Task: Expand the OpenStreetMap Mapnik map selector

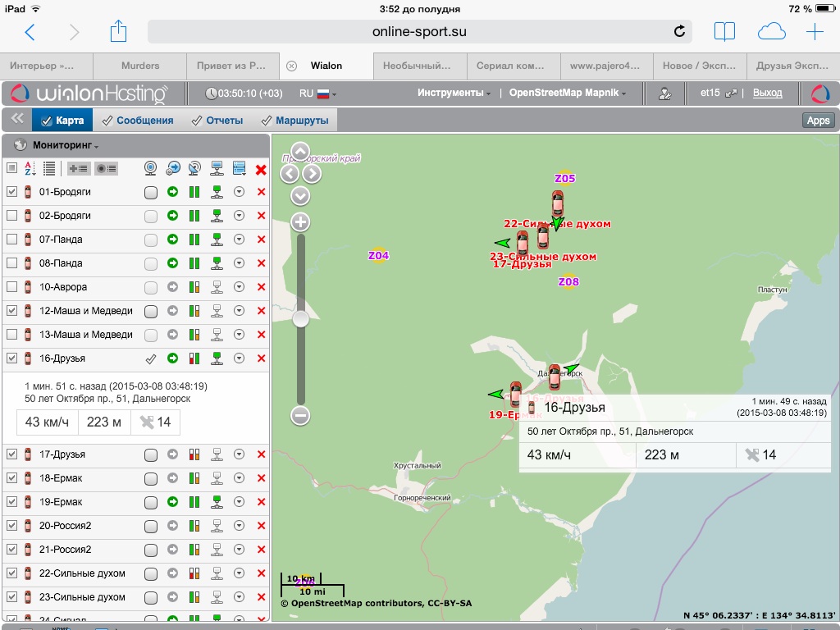Action: click(568, 94)
